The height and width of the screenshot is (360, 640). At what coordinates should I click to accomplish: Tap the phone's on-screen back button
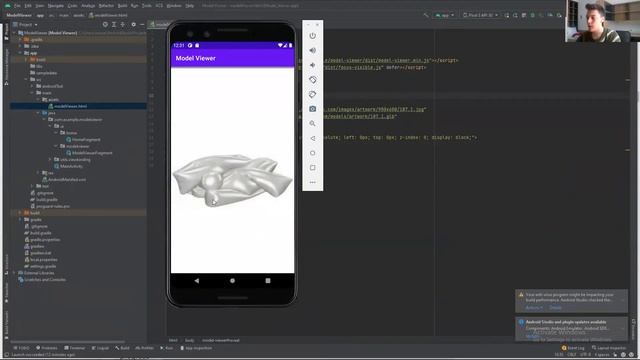[197, 281]
